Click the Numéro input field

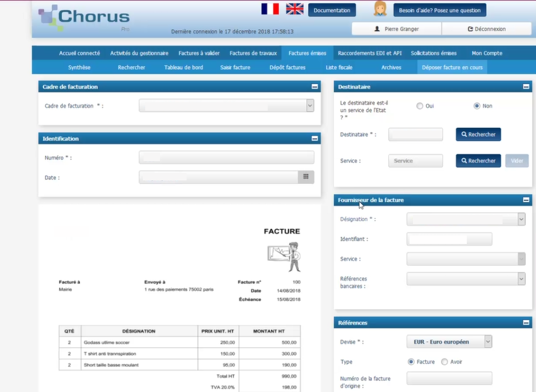pos(226,158)
